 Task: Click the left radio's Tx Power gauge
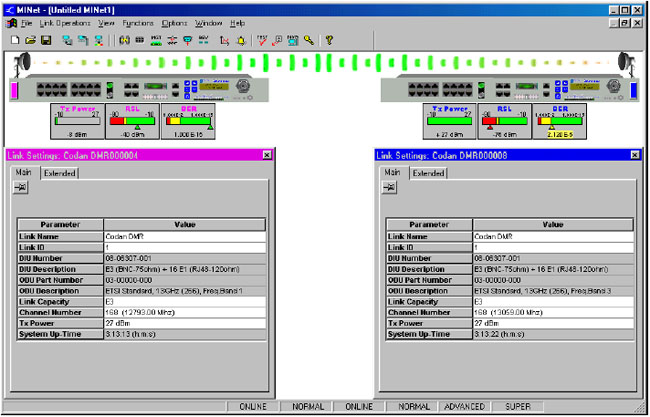78,121
